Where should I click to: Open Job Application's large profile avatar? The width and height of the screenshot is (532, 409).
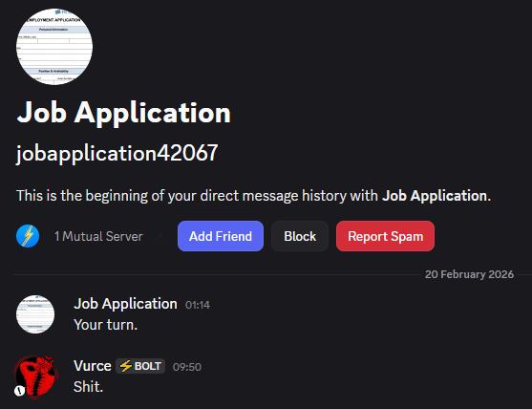(54, 47)
